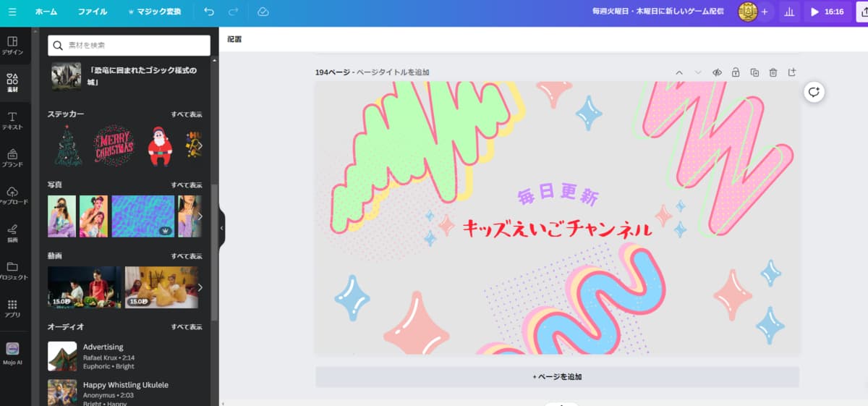This screenshot has height=406, width=868.
Task: Click the redo arrow
Action: tap(233, 12)
